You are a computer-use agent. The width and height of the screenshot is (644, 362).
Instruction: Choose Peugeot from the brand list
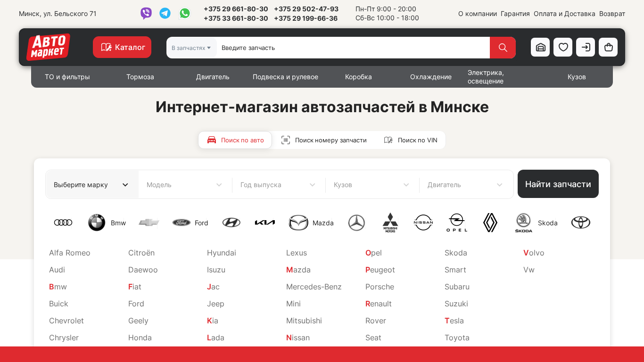380,270
